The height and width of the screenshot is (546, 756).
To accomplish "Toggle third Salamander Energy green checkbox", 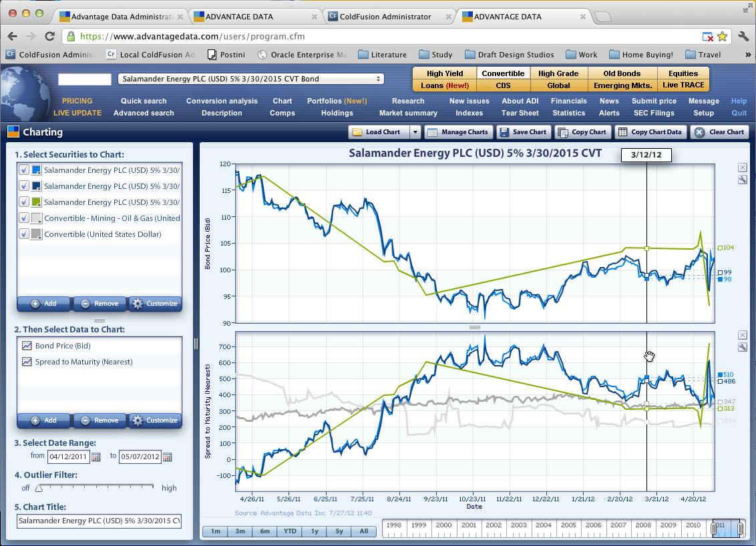I will [24, 202].
